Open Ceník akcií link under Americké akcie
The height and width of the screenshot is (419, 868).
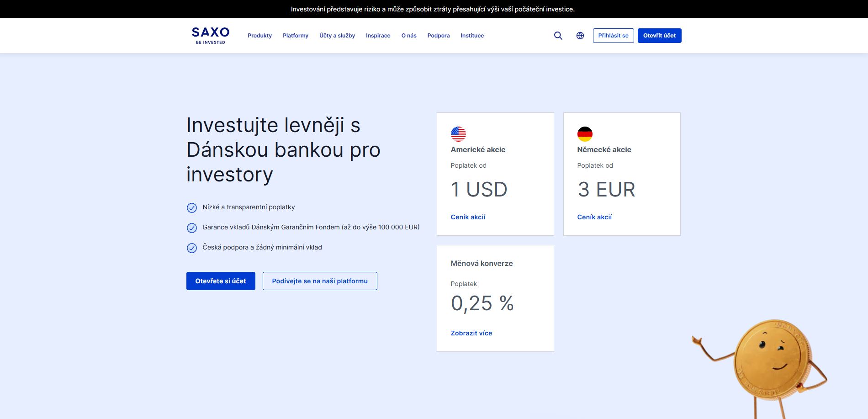tap(468, 217)
